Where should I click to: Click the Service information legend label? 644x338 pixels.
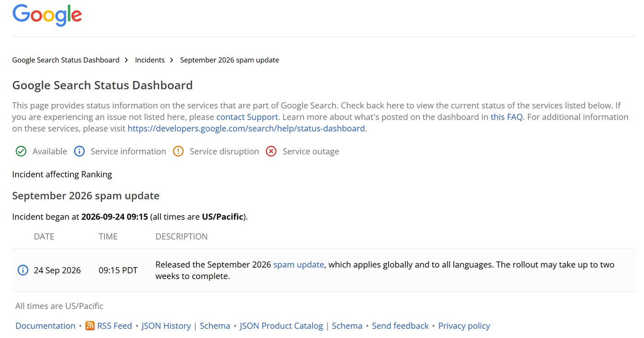(x=128, y=151)
